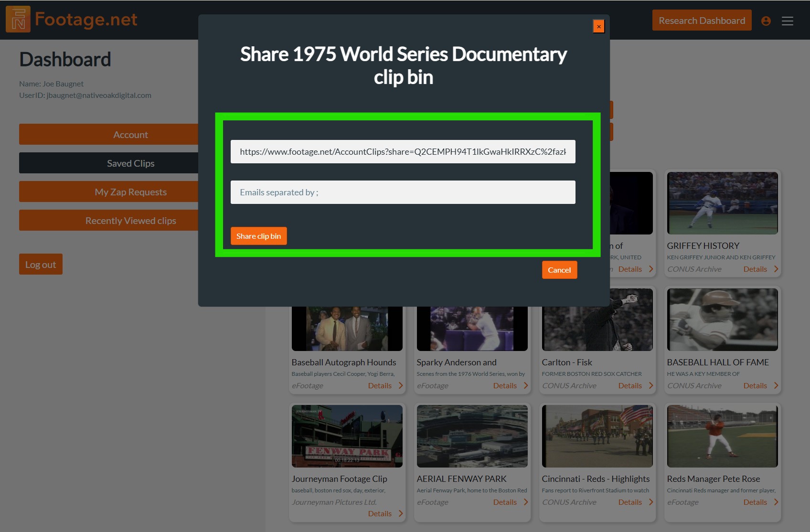The height and width of the screenshot is (532, 810).
Task: Click chevron beside Baseball Autograph Hounds Details
Action: (x=401, y=385)
